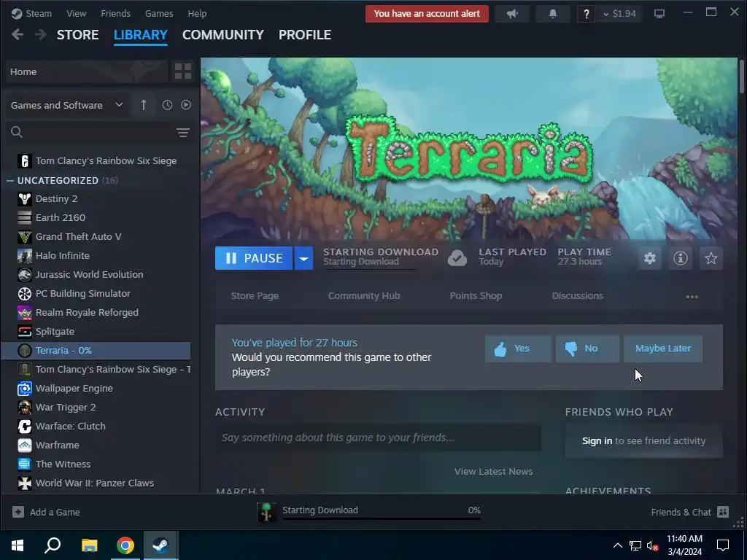Open more links ellipsis menu

(x=692, y=296)
